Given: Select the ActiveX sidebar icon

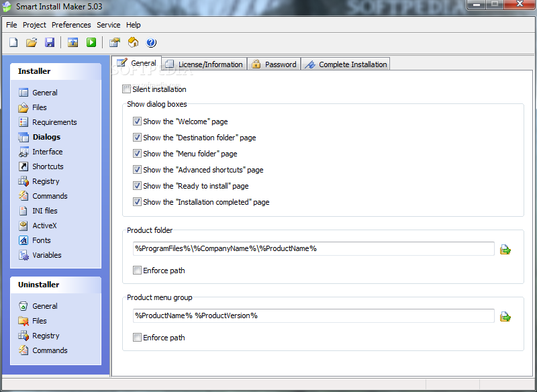Looking at the screenshot, I should tap(23, 226).
